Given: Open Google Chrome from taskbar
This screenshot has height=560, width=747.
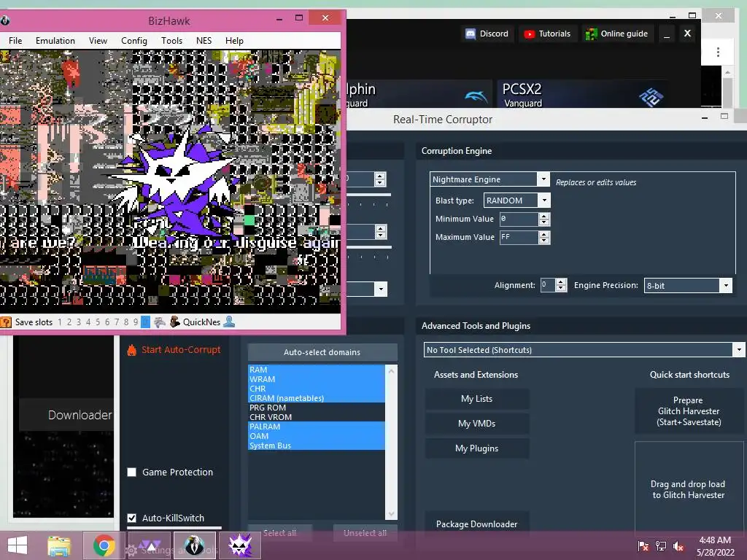Looking at the screenshot, I should tap(104, 545).
